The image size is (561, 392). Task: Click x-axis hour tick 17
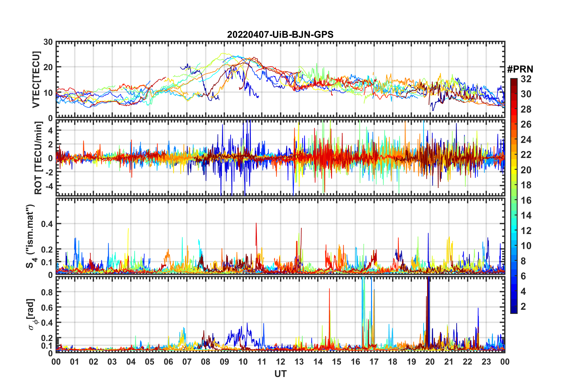pyautogui.click(x=374, y=362)
